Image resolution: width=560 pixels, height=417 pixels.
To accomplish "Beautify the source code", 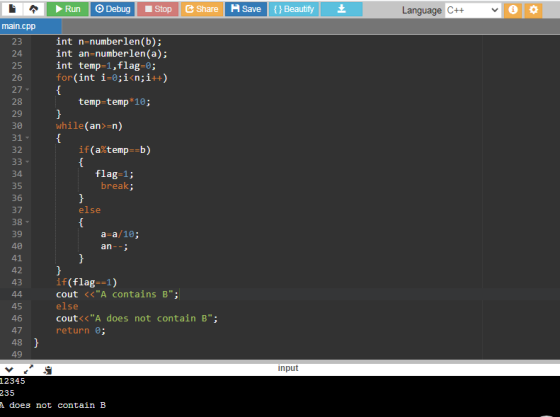I will coord(294,9).
